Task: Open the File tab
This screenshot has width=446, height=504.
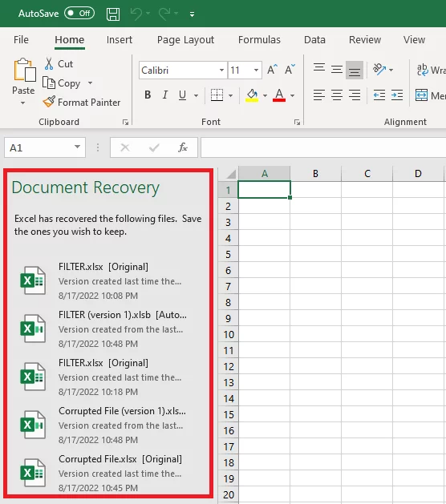Action: click(x=21, y=39)
